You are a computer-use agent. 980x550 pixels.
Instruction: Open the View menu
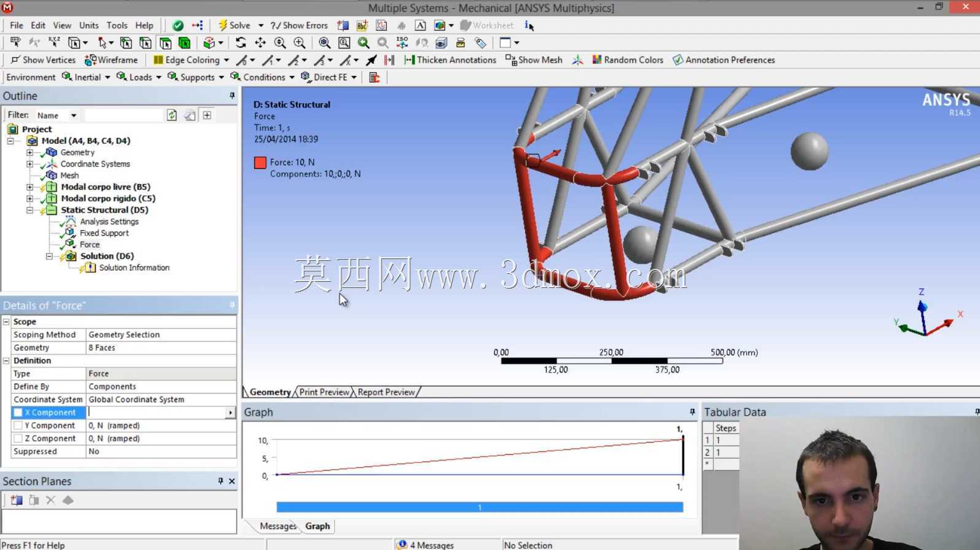[62, 25]
